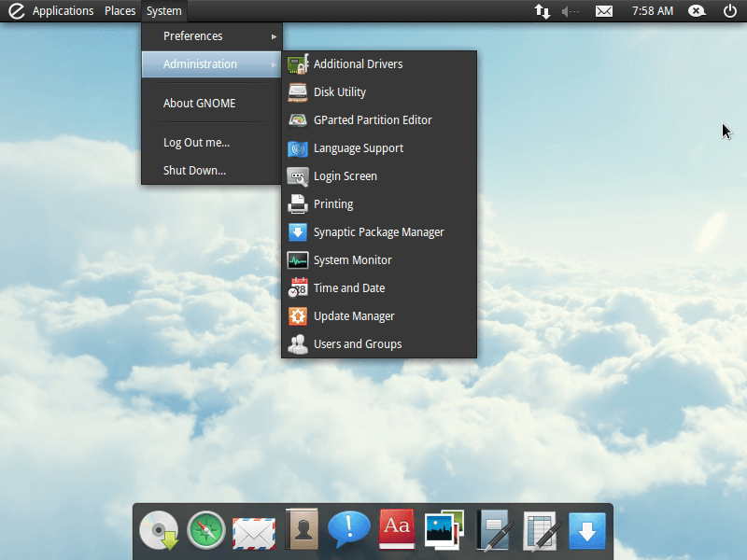The image size is (747, 560).
Task: Open the disc installer icon in dock
Action: pyautogui.click(x=159, y=530)
